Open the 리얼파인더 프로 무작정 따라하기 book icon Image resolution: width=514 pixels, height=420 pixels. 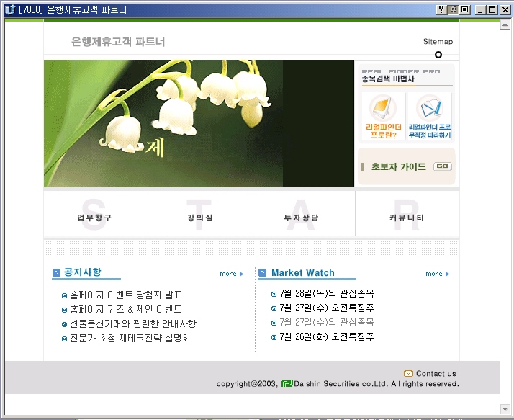(x=430, y=108)
